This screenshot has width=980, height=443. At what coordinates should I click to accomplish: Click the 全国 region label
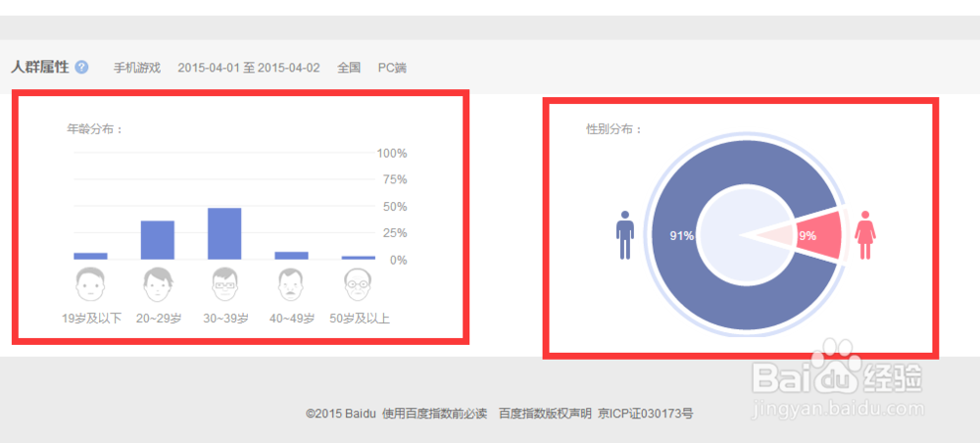(349, 68)
